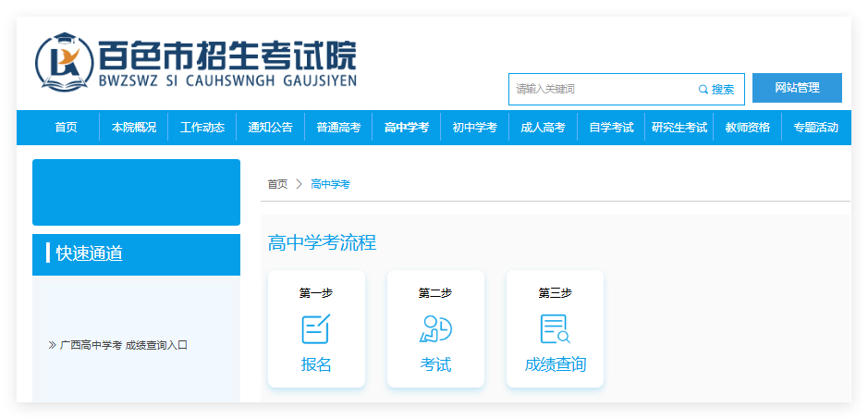Image resolution: width=868 pixels, height=419 pixels.
Task: Click the 首页 breadcrumb link
Action: click(x=278, y=184)
